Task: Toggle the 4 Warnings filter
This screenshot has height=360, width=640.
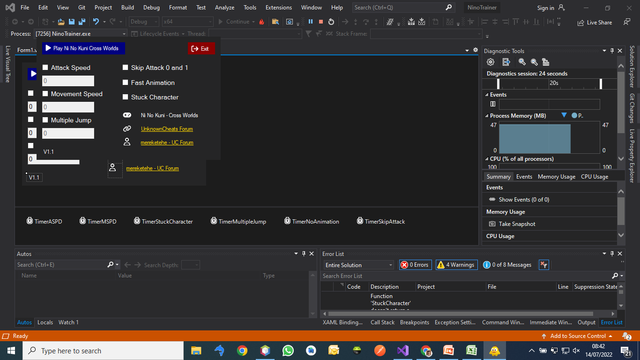Action: [x=456, y=264]
